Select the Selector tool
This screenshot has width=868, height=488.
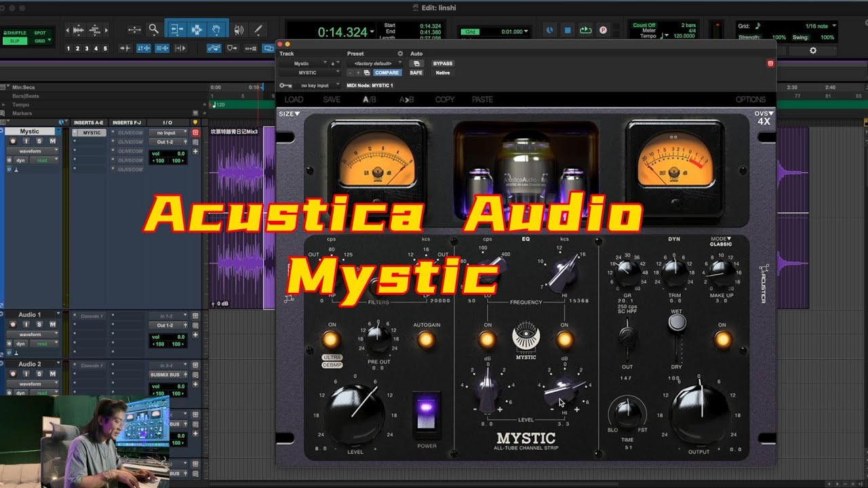197,30
